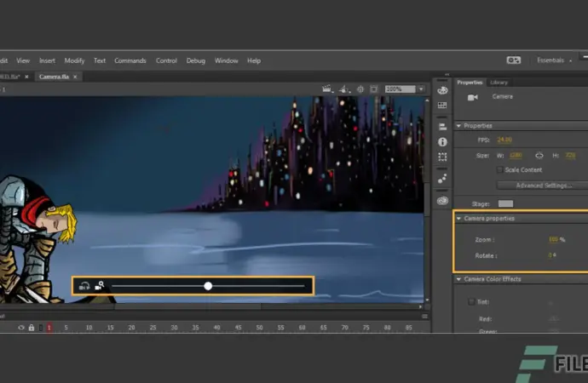Toggle the timeline lock column icon
The image size is (588, 383).
pyautogui.click(x=32, y=328)
